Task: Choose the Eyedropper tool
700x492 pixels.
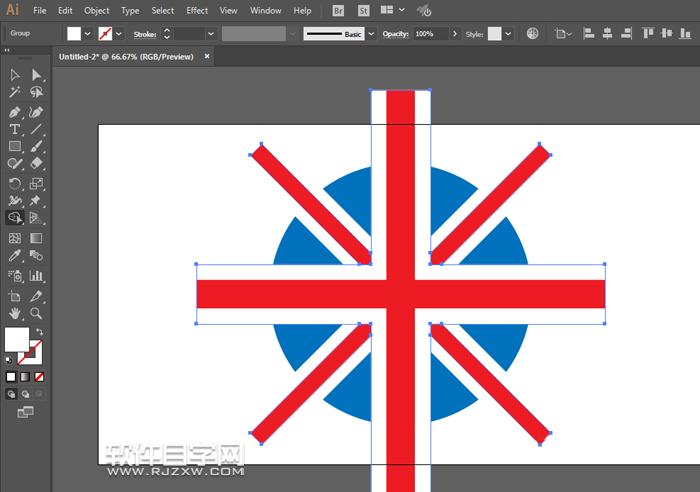Action: pos(15,256)
